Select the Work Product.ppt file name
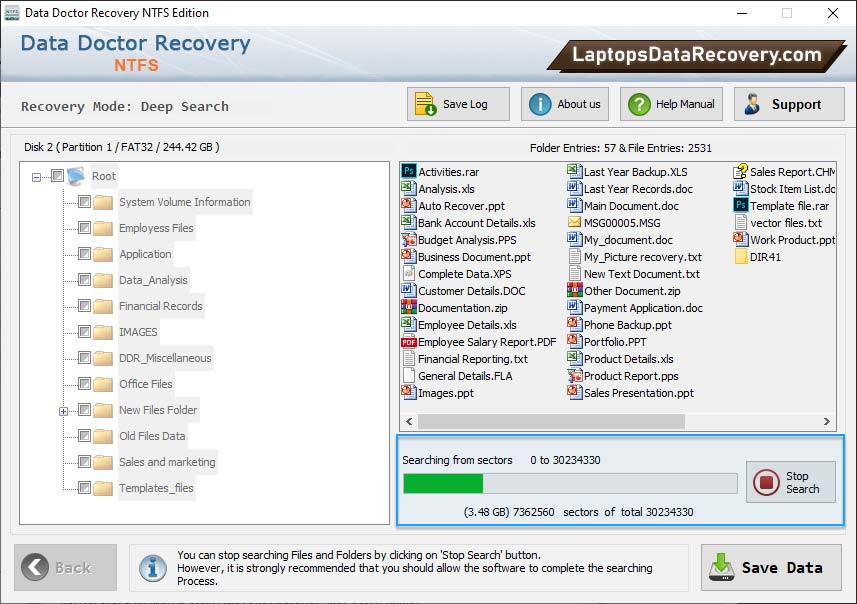857x604 pixels. [793, 240]
